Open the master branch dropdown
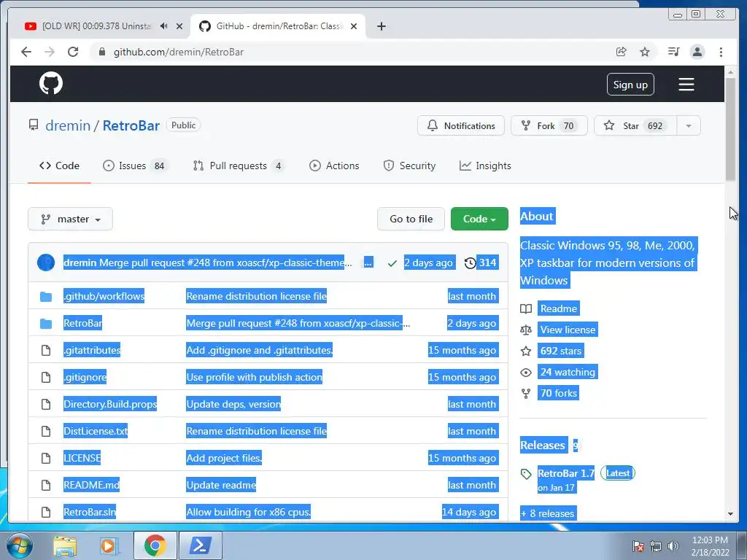The image size is (747, 560). tap(71, 219)
